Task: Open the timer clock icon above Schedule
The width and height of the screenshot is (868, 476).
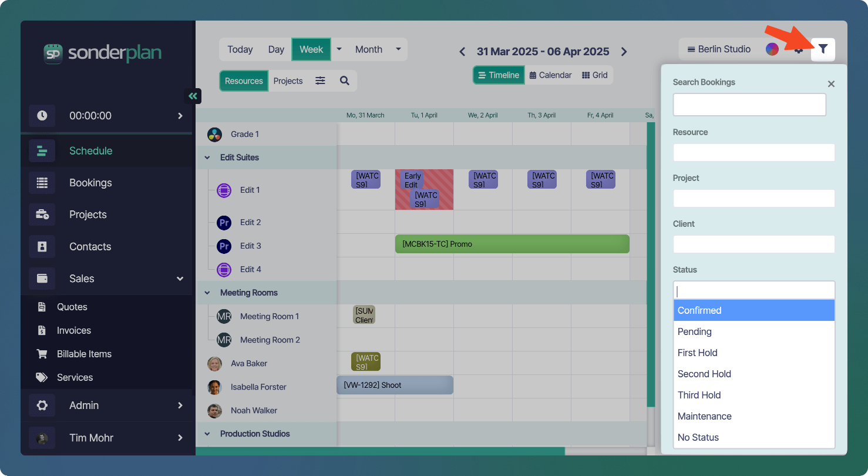Action: [42, 116]
